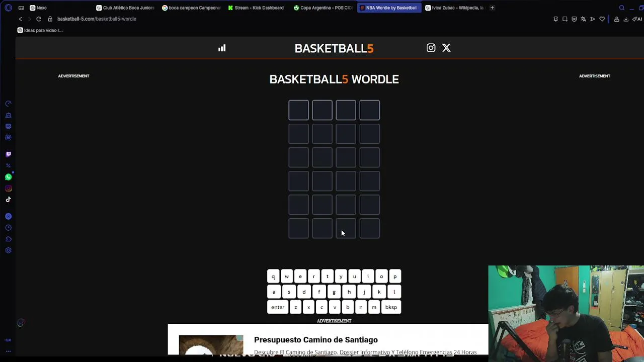Open the GX icon in sidebar bottom
The height and width of the screenshot is (362, 644).
pos(8,340)
